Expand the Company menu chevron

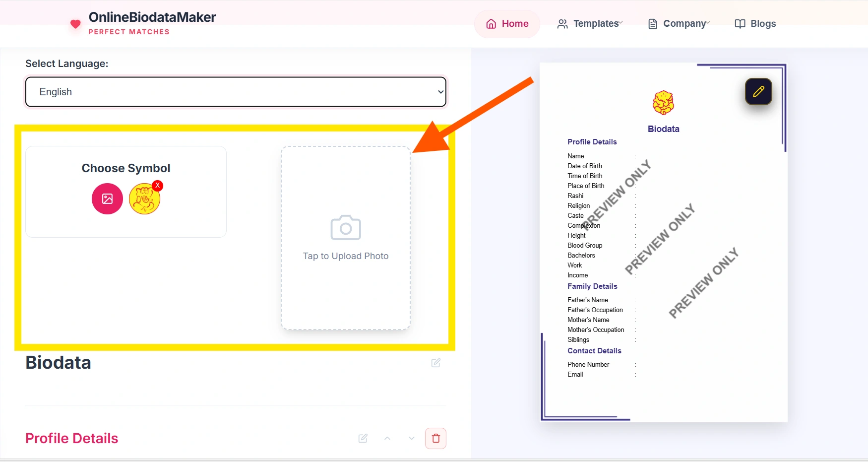(708, 23)
